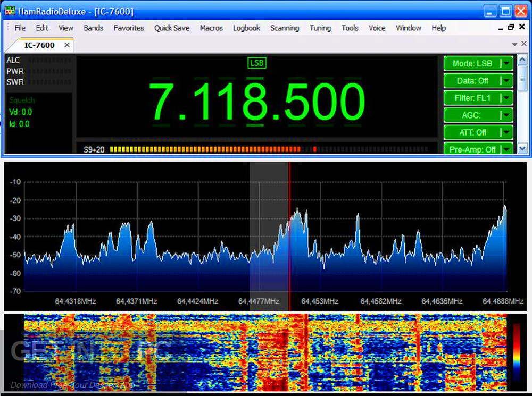The image size is (532, 396).
Task: Expand the Pre-Amp: Off dropdown arrow
Action: [506, 149]
